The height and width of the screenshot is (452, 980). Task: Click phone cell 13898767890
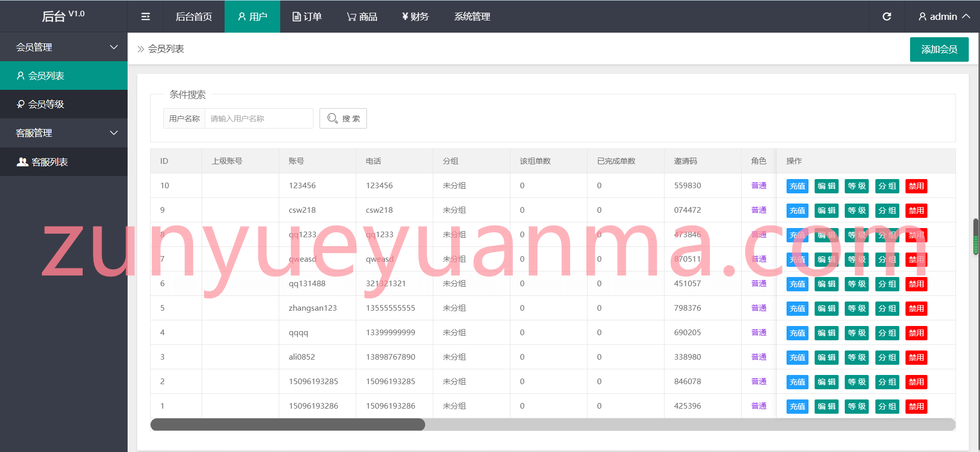pos(390,357)
